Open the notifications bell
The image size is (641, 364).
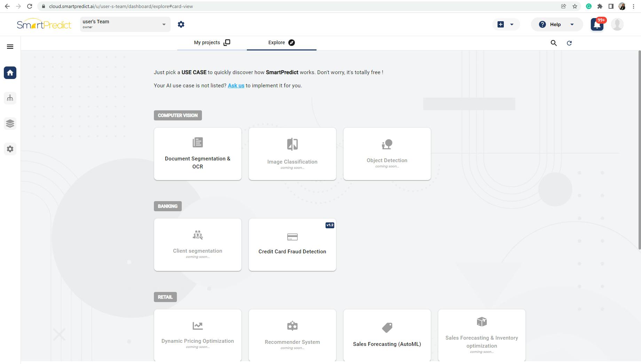coord(597,24)
